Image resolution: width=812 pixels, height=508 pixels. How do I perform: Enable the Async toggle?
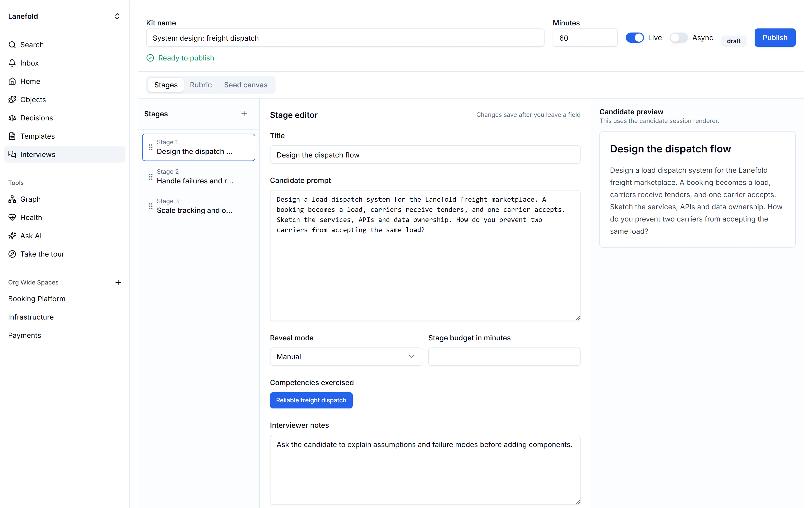click(679, 38)
